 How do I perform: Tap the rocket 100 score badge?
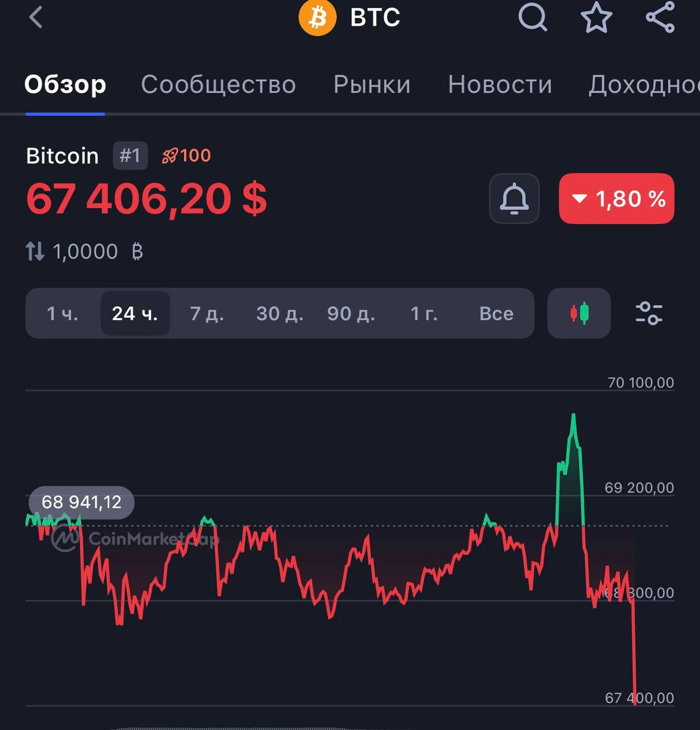tap(186, 156)
